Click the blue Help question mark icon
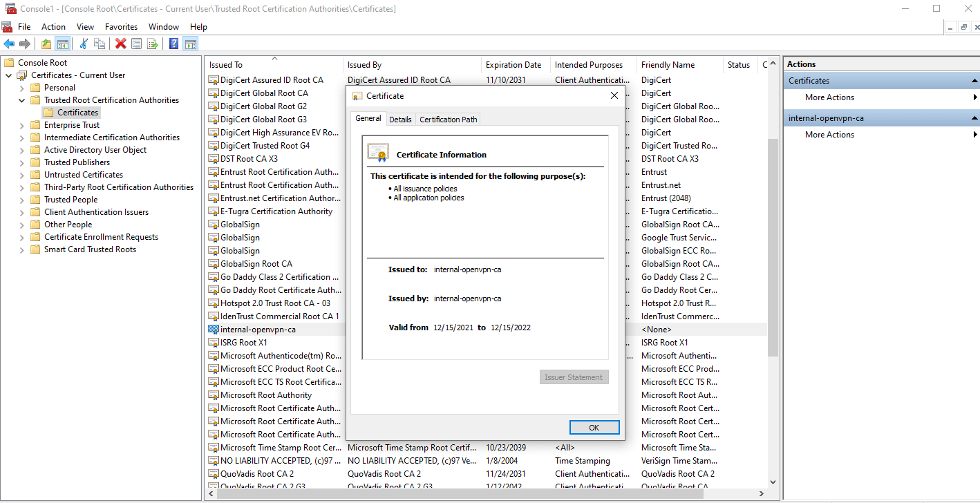980x503 pixels. point(173,44)
